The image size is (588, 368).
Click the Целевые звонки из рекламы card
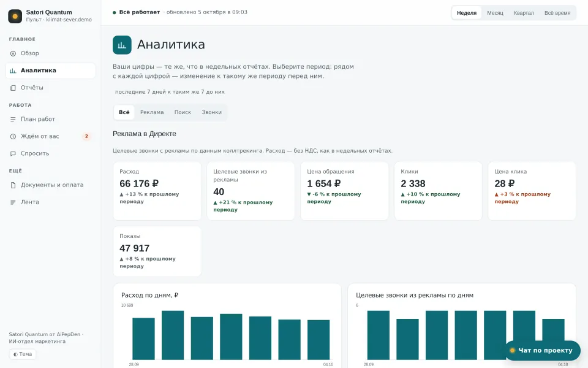click(x=251, y=191)
